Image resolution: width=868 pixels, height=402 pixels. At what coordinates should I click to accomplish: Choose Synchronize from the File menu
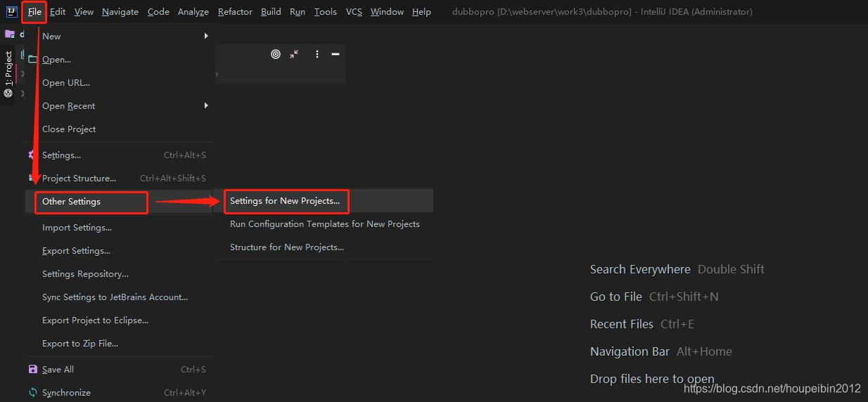coord(120,393)
